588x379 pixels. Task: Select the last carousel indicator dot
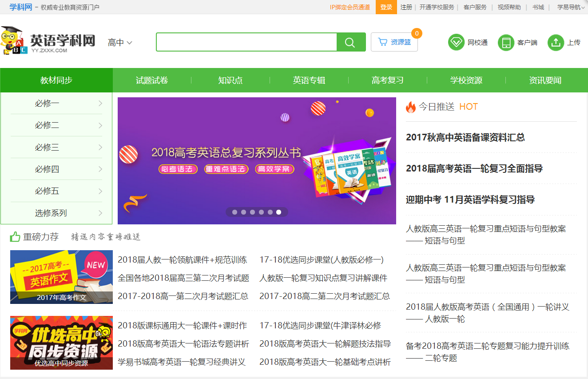(x=278, y=212)
